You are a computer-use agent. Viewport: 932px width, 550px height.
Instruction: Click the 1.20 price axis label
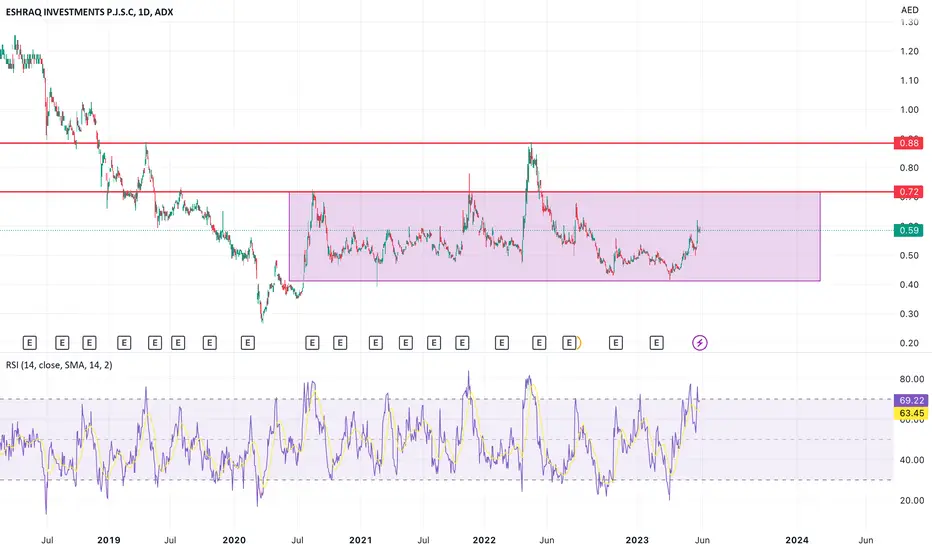tap(909, 51)
